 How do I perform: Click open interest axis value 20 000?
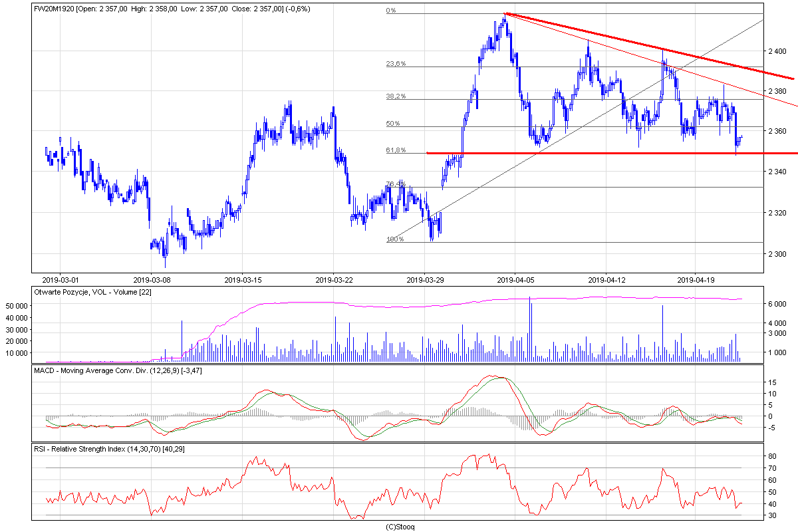coord(15,341)
